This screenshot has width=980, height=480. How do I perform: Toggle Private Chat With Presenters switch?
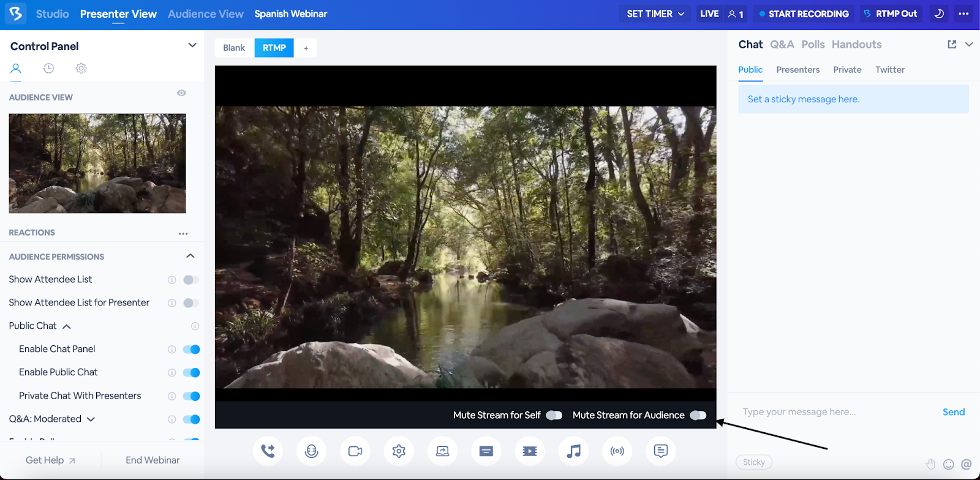point(192,396)
